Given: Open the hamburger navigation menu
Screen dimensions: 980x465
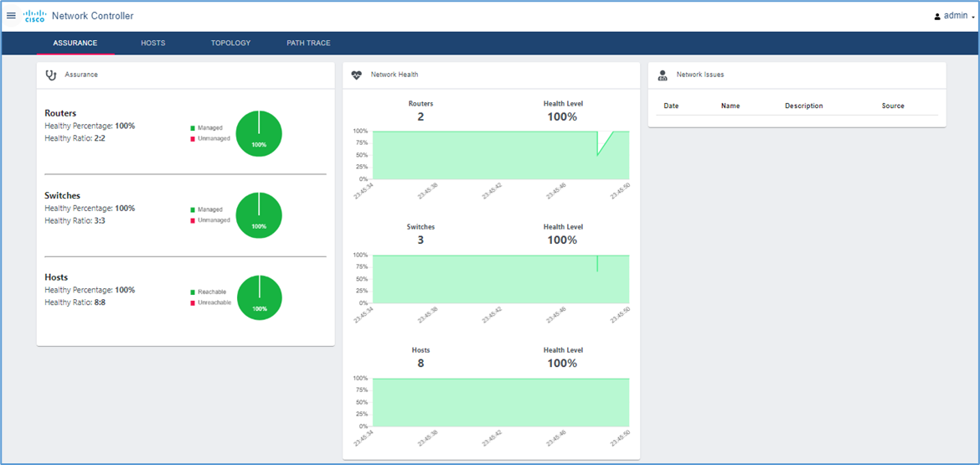Looking at the screenshot, I should point(11,16).
